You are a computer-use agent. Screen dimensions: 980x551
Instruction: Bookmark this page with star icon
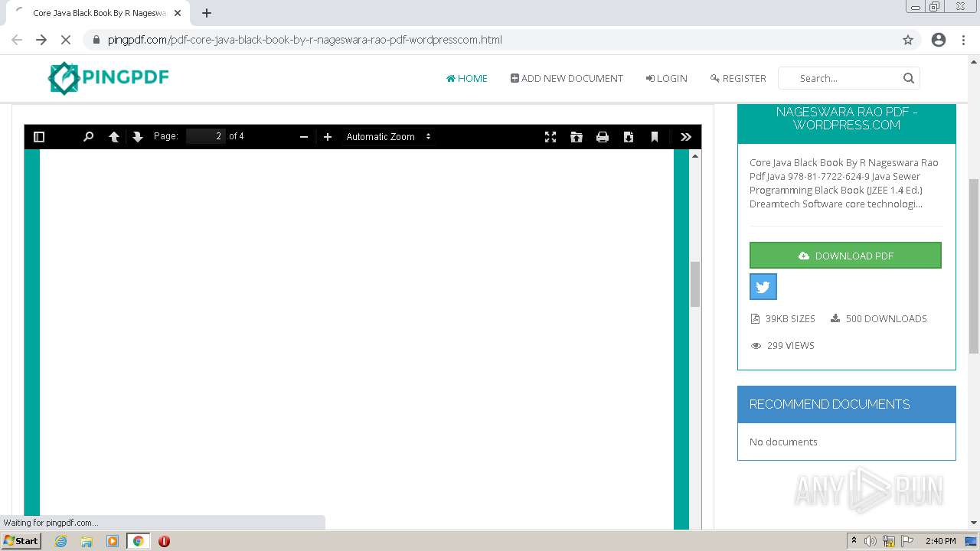[x=908, y=40]
